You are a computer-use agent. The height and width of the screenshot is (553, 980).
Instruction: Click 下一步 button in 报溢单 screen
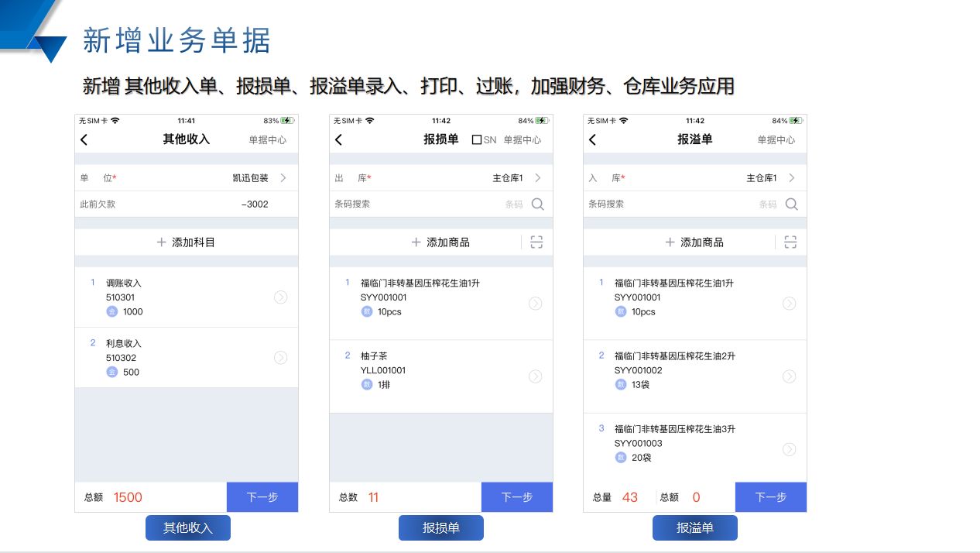[x=770, y=497]
